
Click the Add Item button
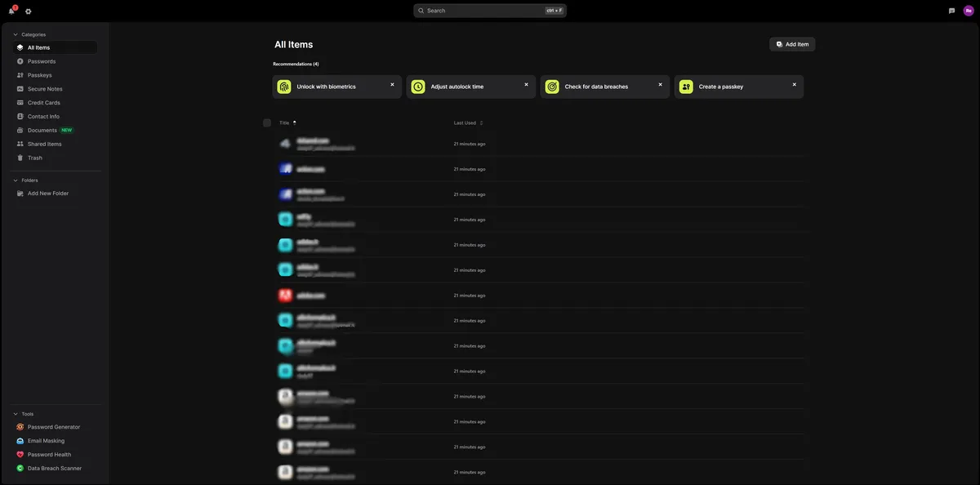792,44
